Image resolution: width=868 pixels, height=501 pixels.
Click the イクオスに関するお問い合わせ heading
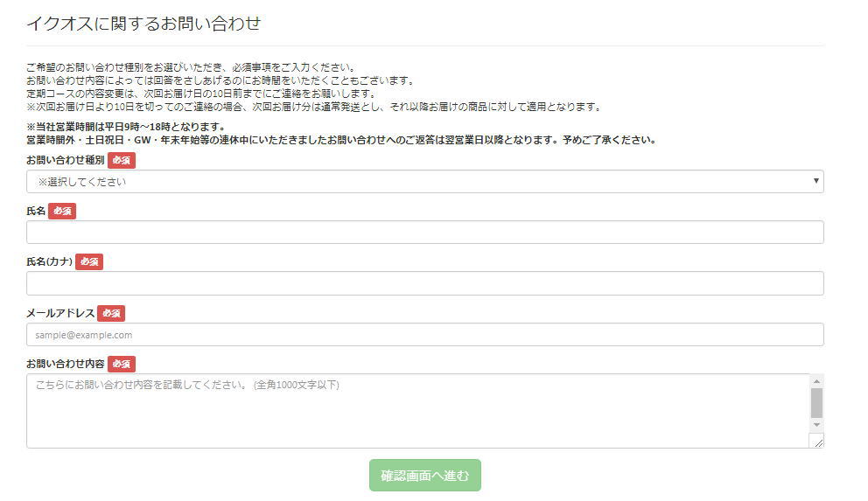tap(143, 24)
